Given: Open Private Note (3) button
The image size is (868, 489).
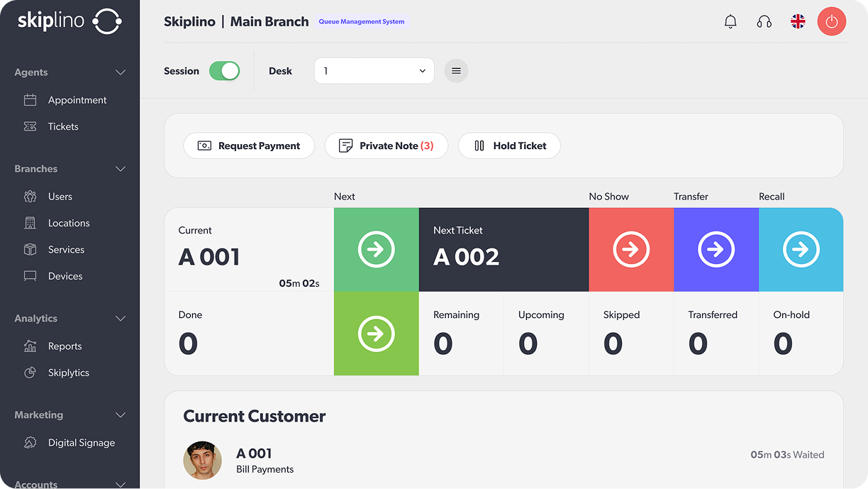Looking at the screenshot, I should click(386, 145).
